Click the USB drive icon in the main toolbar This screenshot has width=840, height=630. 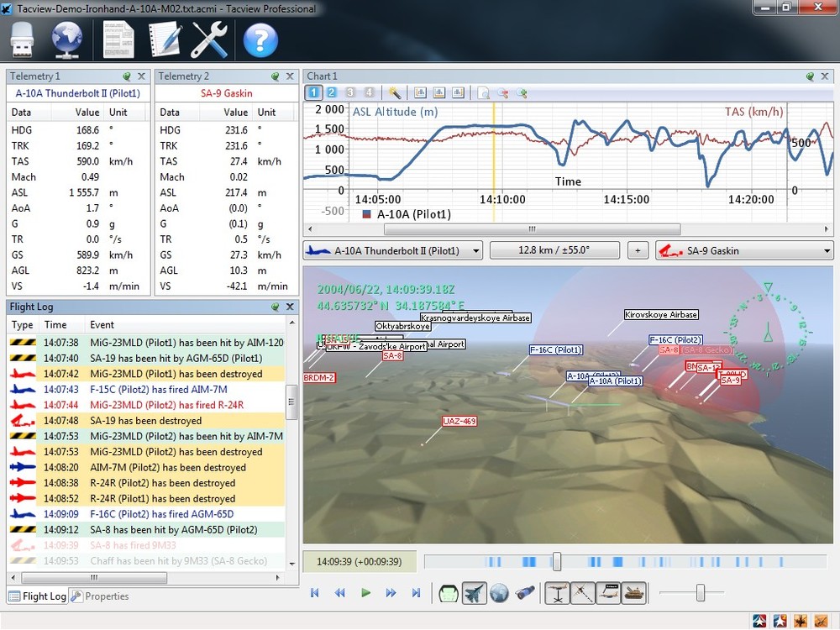tap(22, 39)
